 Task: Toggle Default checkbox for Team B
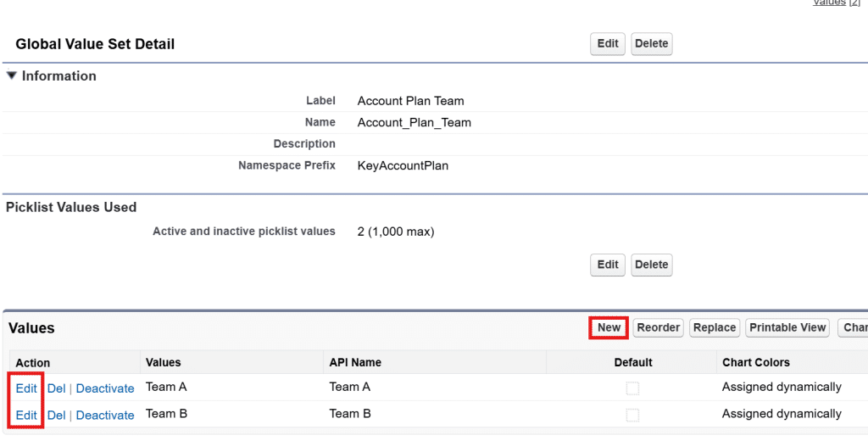[x=632, y=415]
